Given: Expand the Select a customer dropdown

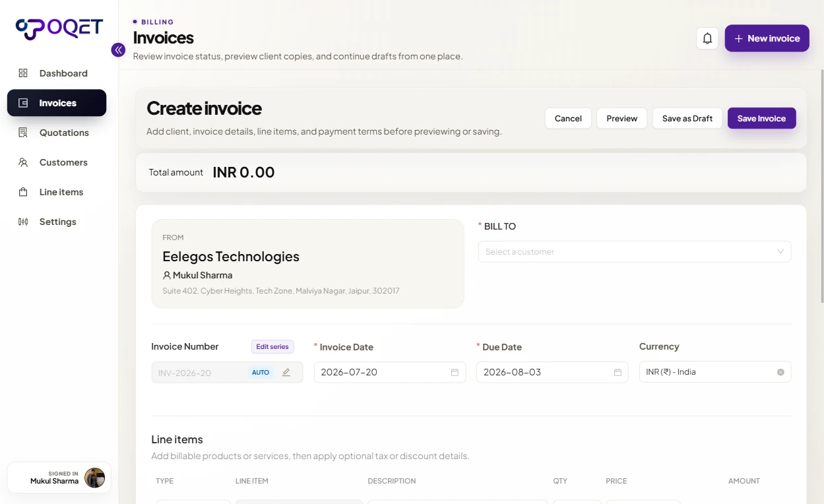Looking at the screenshot, I should pyautogui.click(x=635, y=251).
